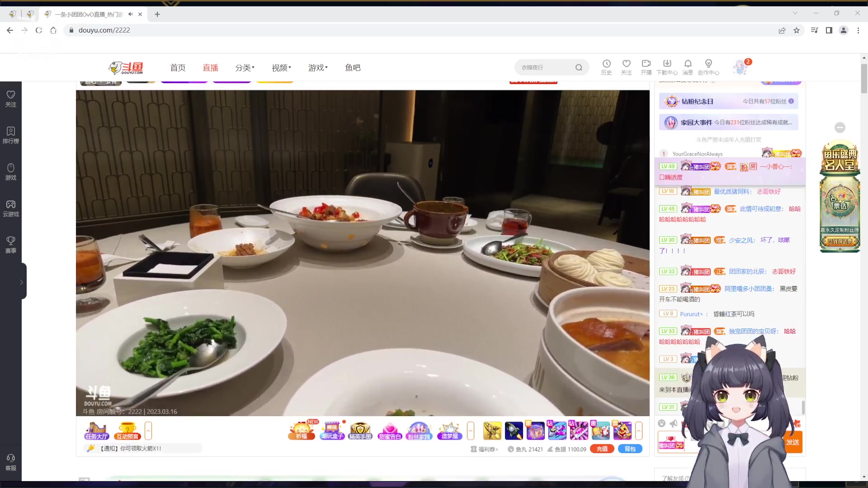Open the 游戏 dropdown in top nav
Screen dimensions: 868x488
click(318, 67)
